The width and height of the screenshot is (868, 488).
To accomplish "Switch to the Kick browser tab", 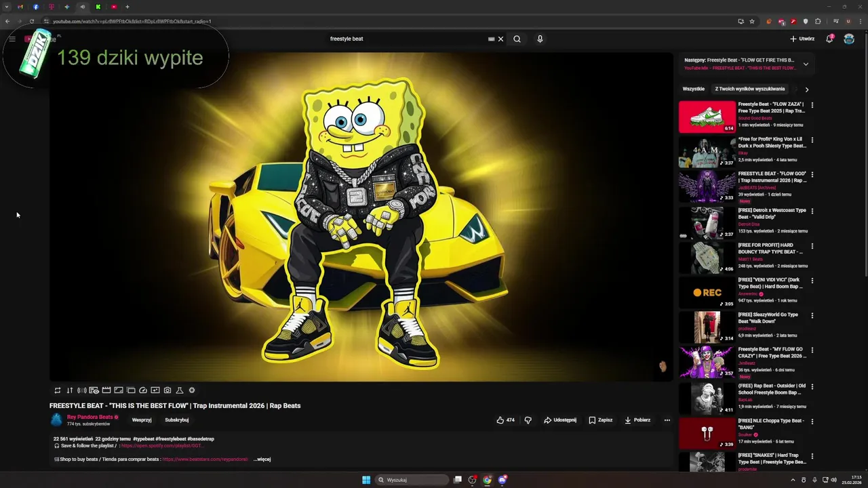I will click(98, 7).
